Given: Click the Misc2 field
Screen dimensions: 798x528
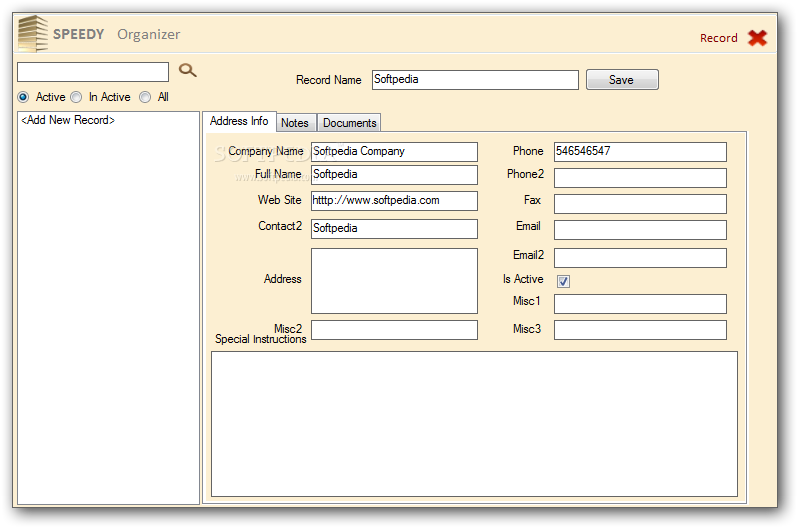Looking at the screenshot, I should [394, 330].
